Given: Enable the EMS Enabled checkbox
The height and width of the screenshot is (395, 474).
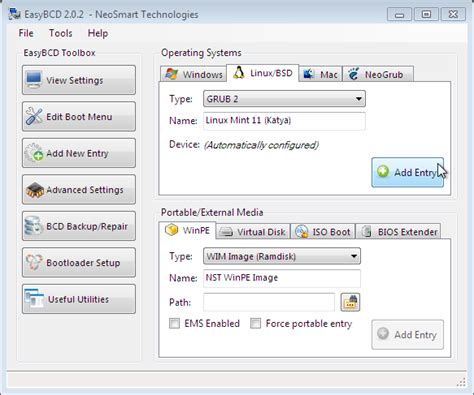Looking at the screenshot, I should (x=174, y=323).
